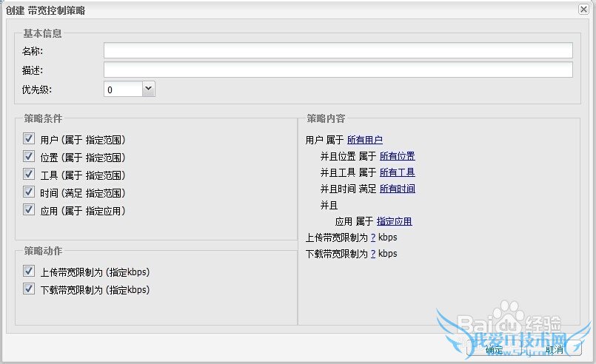This screenshot has width=596, height=364.
Task: Click the 名称 input field
Action: click(x=338, y=50)
